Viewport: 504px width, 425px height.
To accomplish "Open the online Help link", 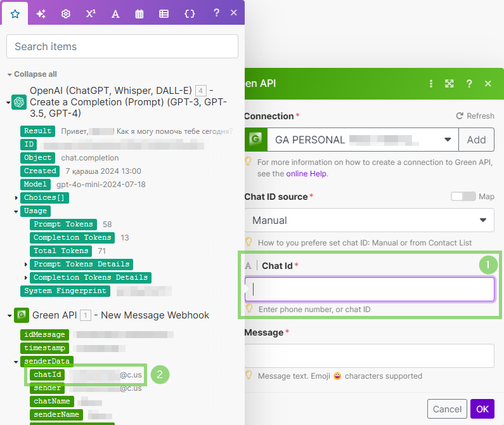I will pyautogui.click(x=307, y=173).
